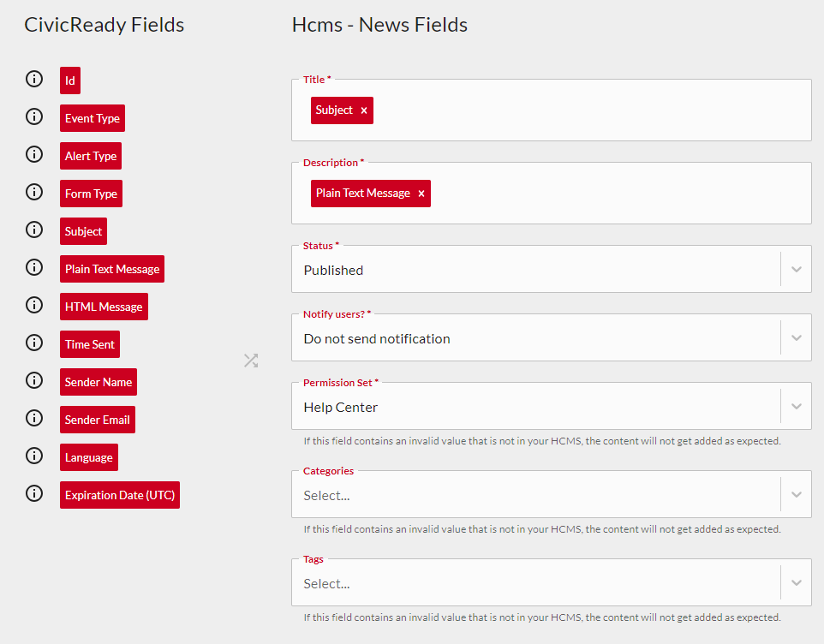The image size is (824, 644).
Task: Show info for Expiration Date (UTC)
Action: tap(34, 493)
